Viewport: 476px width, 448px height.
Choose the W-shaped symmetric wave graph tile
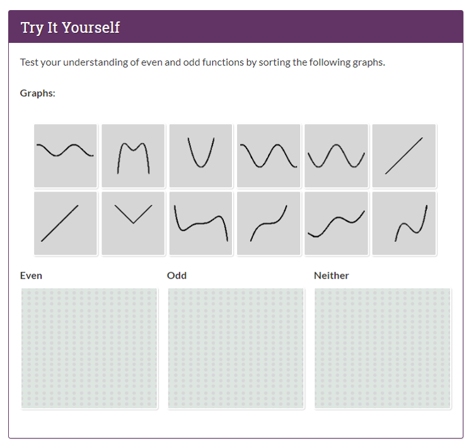(x=337, y=156)
